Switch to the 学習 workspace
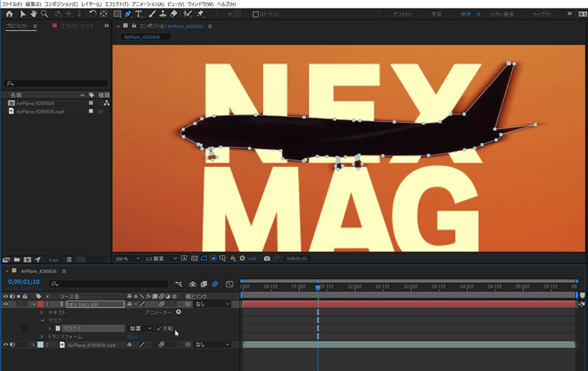The image size is (588, 371). [437, 14]
